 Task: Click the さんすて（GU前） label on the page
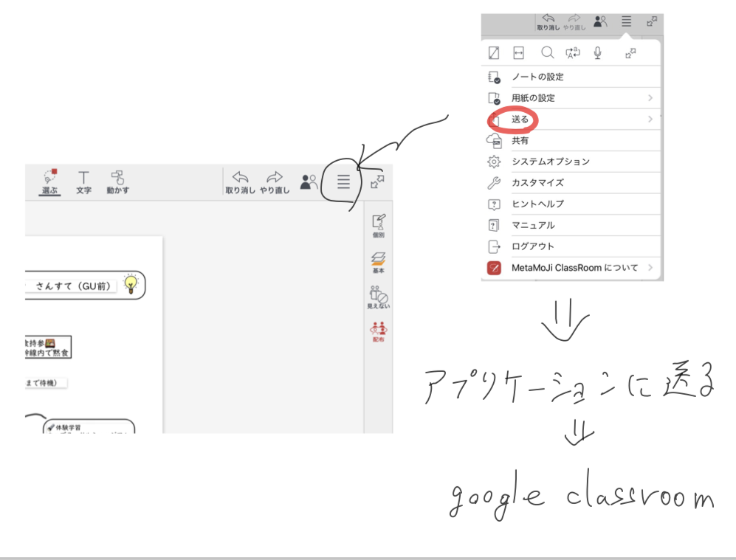click(x=72, y=286)
